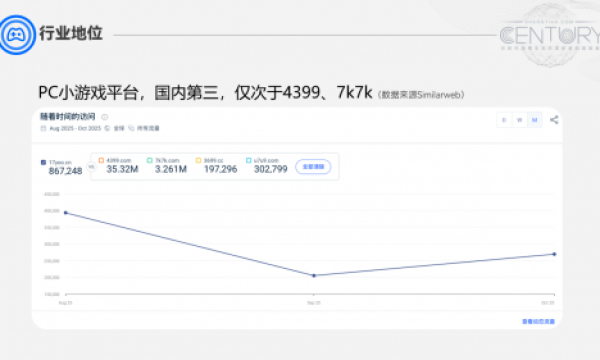The width and height of the screenshot is (600, 360).
Task: Enable the u7u9.com series checkbox
Action: click(x=248, y=160)
